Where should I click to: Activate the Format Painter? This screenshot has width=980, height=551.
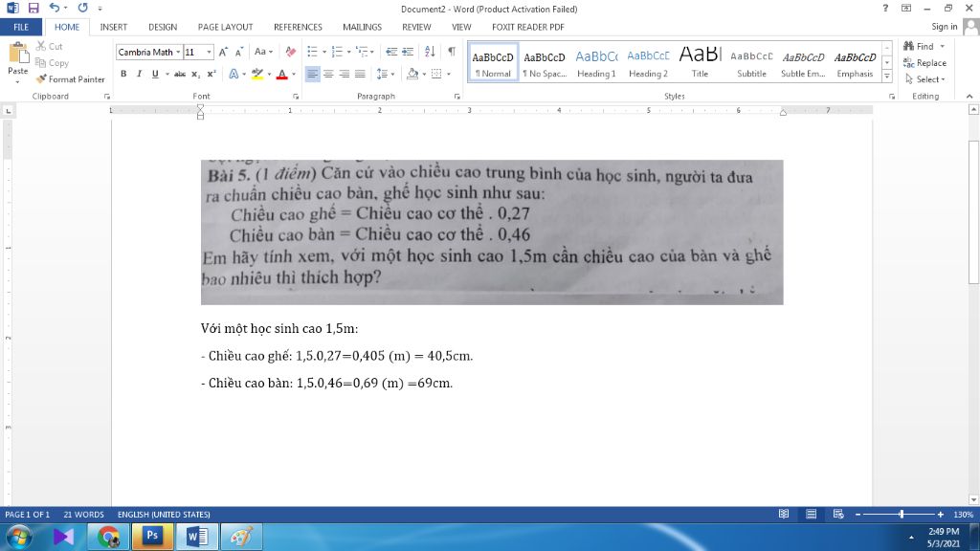pos(71,79)
